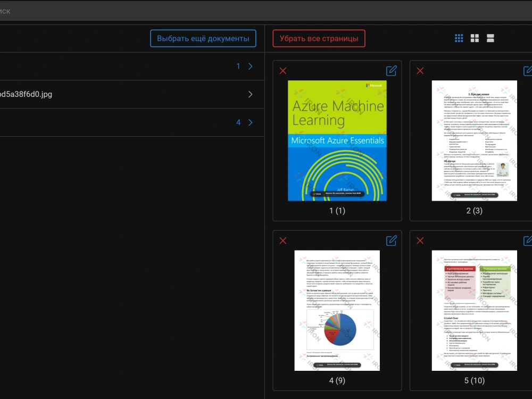
Task: Click 'Выбрать ещё документы' button
Action: (x=203, y=38)
